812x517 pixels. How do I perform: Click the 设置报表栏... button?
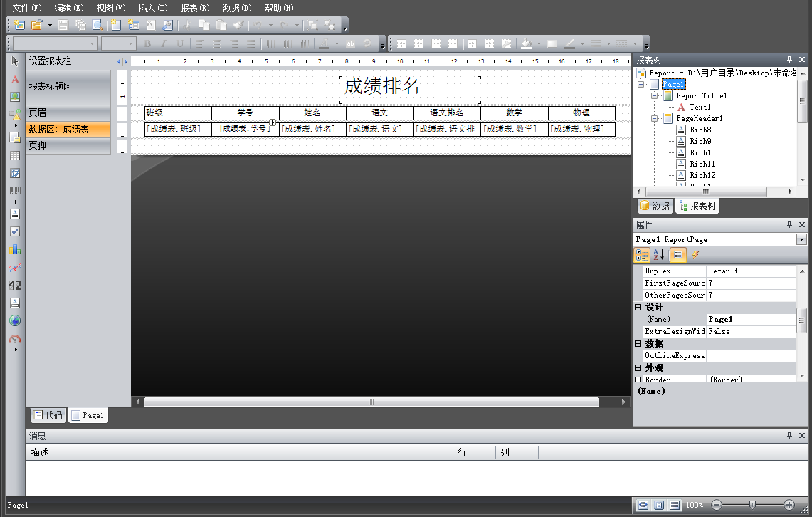tap(56, 62)
